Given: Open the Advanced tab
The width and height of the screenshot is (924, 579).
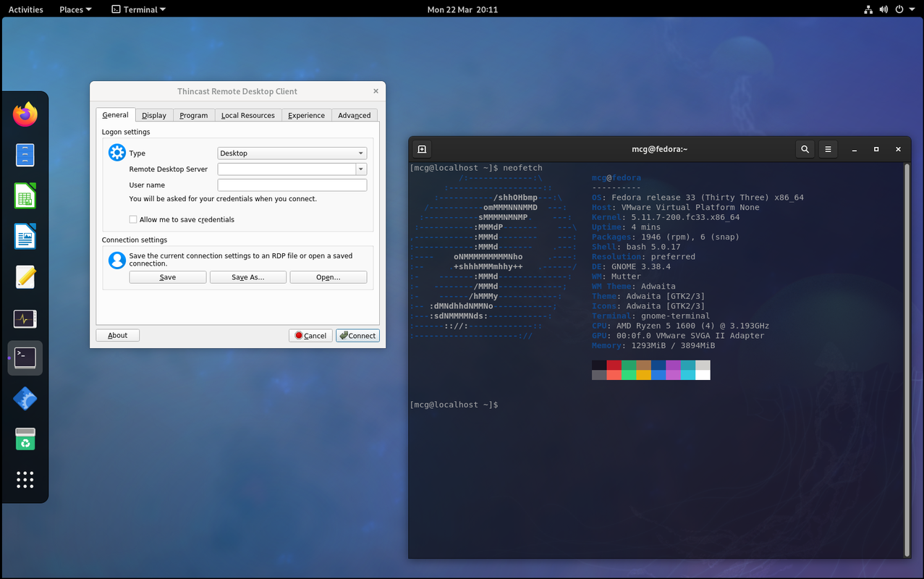Looking at the screenshot, I should [355, 115].
